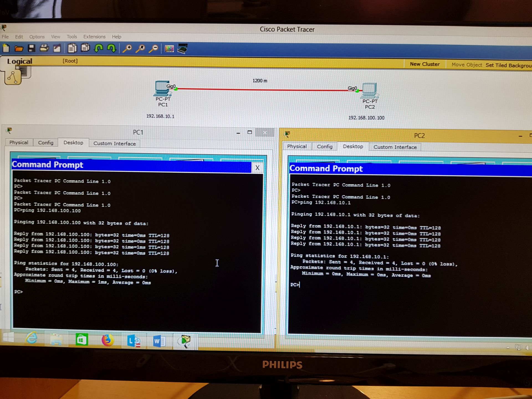
Task: Switch to PC1 Config tab
Action: pos(46,143)
